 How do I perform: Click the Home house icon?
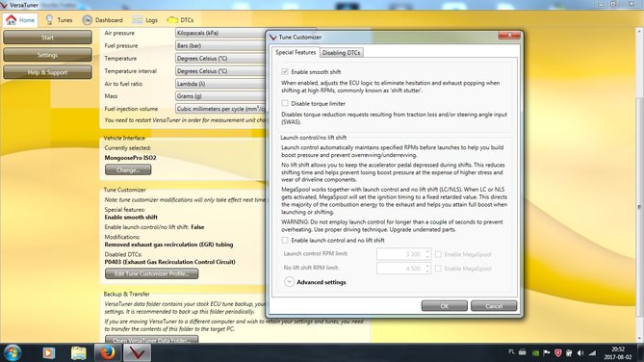point(12,19)
